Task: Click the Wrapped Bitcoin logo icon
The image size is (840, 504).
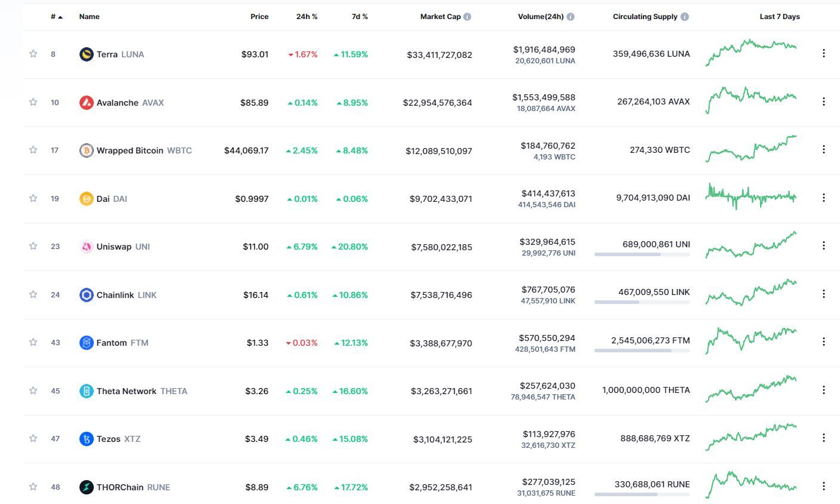Action: click(86, 150)
